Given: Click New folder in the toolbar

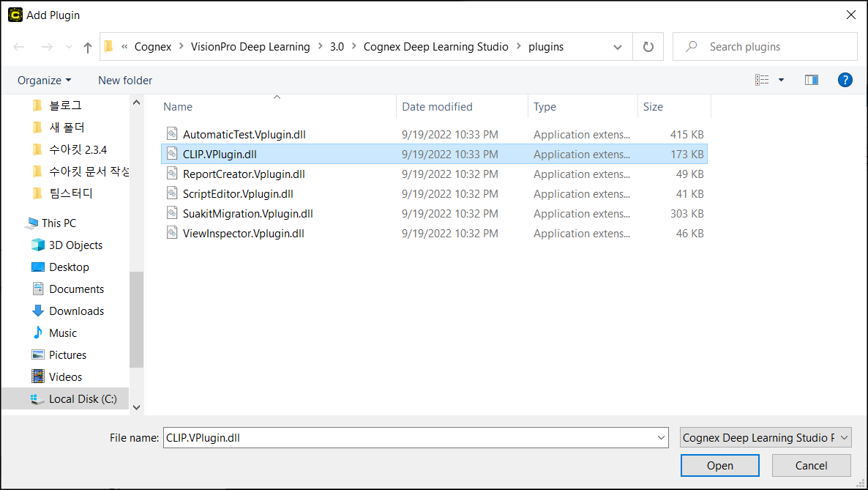Looking at the screenshot, I should point(125,81).
